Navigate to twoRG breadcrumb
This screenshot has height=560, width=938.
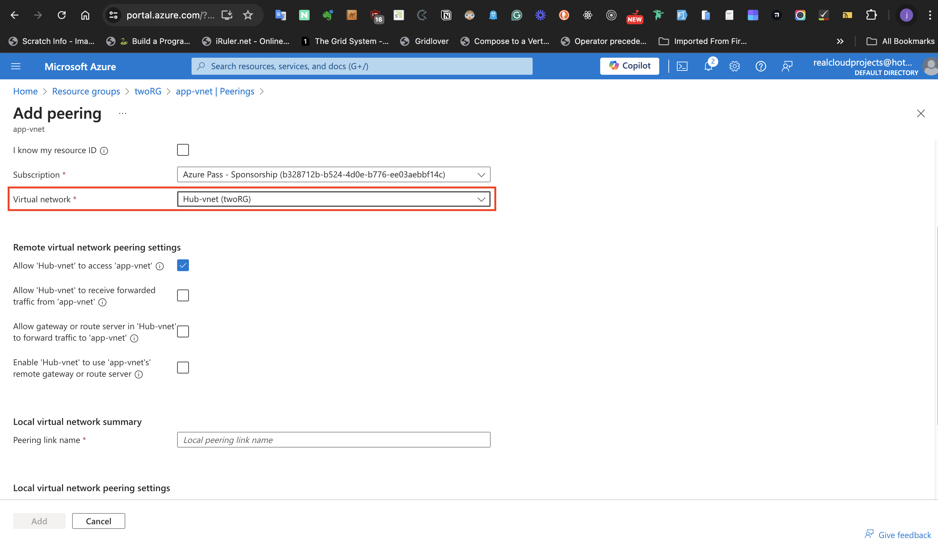pos(148,91)
